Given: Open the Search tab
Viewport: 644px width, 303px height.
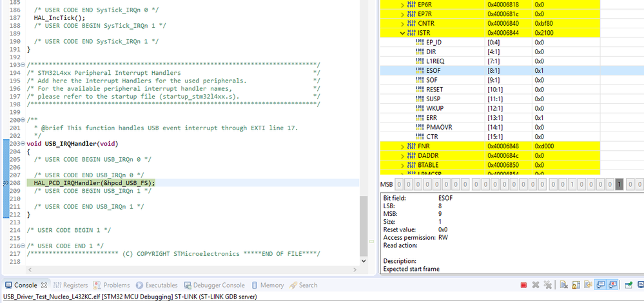Looking at the screenshot, I should [x=303, y=285].
